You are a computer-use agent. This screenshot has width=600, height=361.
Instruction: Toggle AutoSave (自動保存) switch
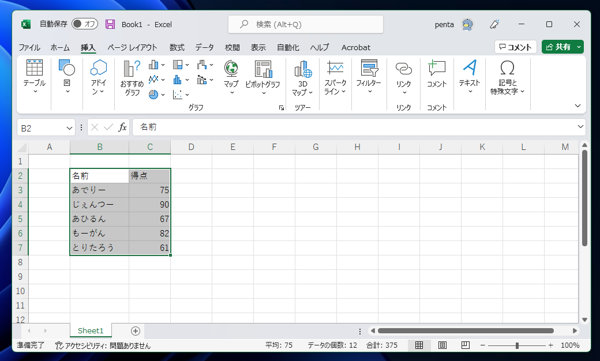coord(85,24)
